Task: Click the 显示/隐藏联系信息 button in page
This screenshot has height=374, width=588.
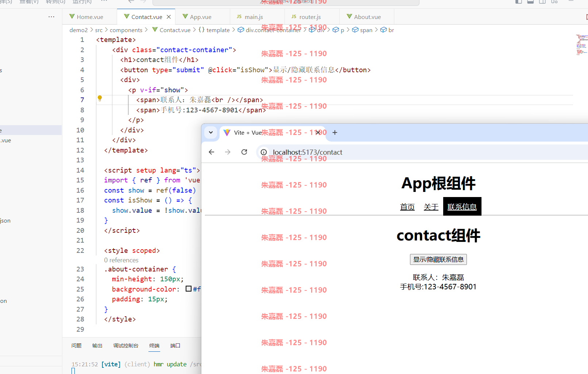Action: pyautogui.click(x=438, y=259)
